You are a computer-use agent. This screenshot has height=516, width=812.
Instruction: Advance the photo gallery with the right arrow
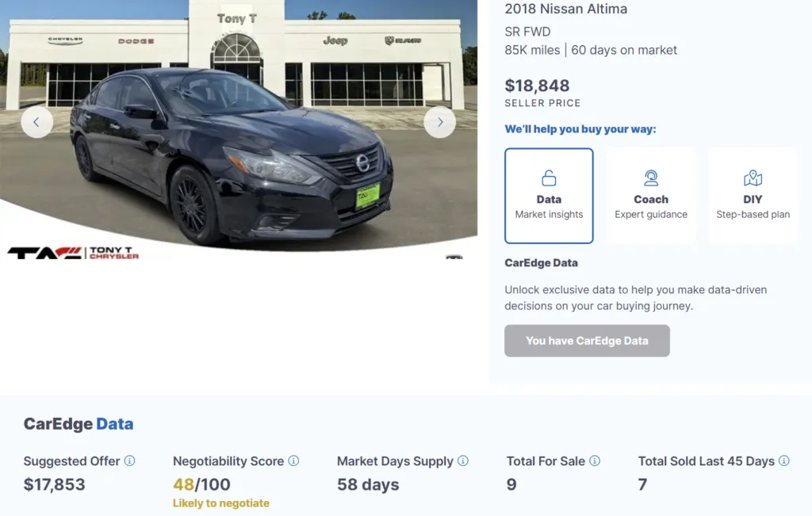click(440, 122)
